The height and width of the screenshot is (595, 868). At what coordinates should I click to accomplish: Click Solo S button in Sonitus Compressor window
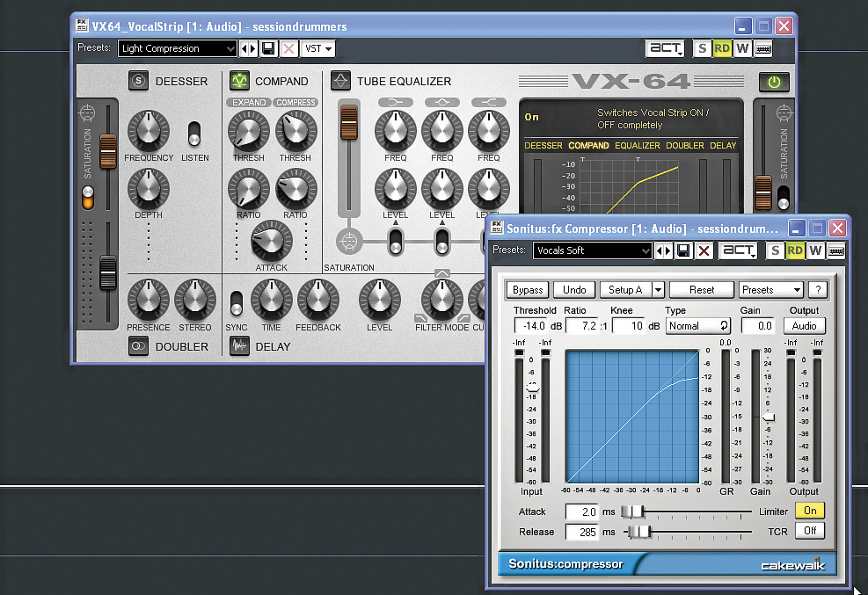pyautogui.click(x=775, y=250)
